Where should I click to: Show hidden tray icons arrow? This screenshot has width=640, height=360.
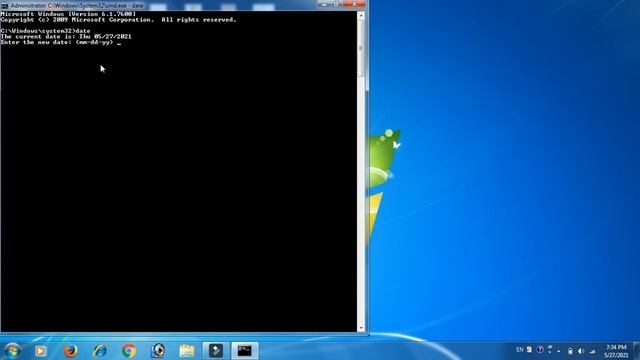559,351
